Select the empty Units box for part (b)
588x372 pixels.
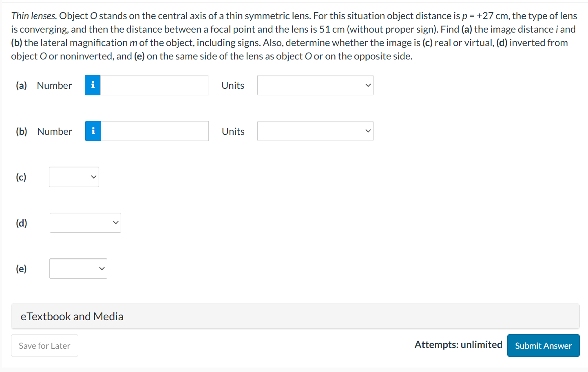tap(315, 131)
